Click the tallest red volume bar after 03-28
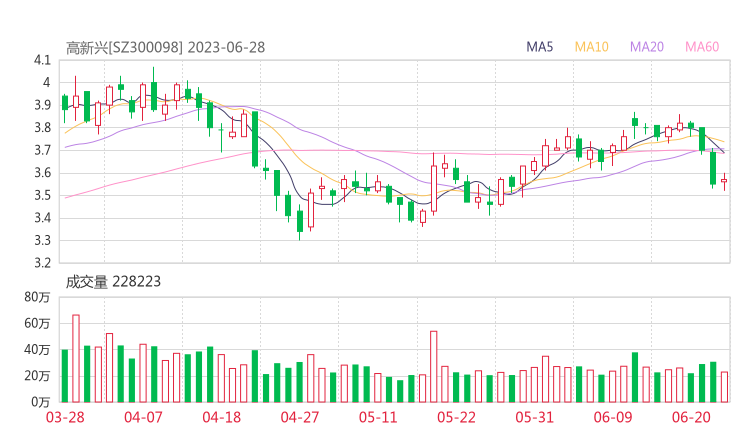Image resolution: width=740 pixels, height=440 pixels. (x=76, y=358)
